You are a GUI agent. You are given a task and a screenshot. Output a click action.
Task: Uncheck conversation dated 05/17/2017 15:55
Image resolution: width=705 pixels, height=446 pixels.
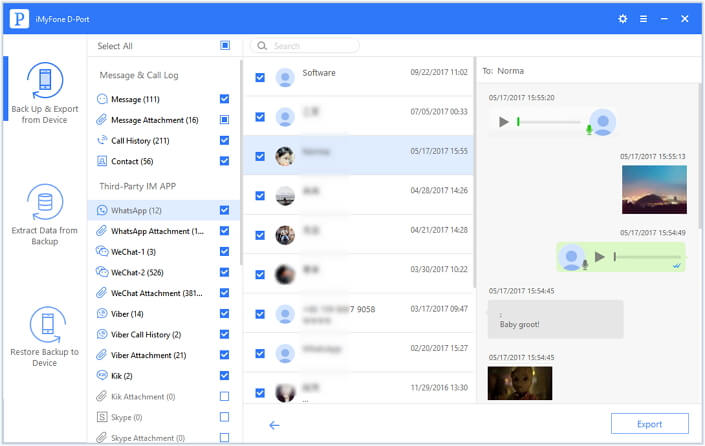pos(260,156)
